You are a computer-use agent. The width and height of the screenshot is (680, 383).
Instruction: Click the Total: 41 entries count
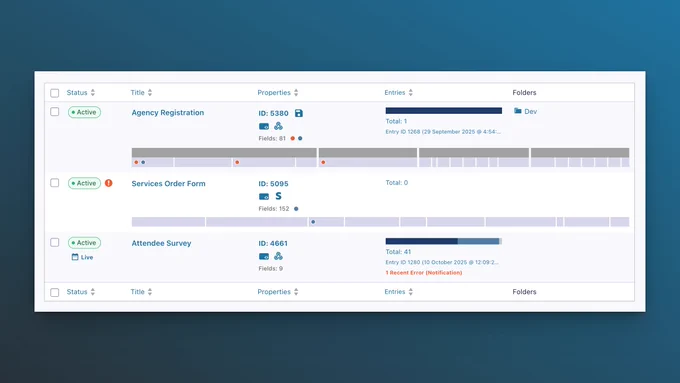coord(398,252)
